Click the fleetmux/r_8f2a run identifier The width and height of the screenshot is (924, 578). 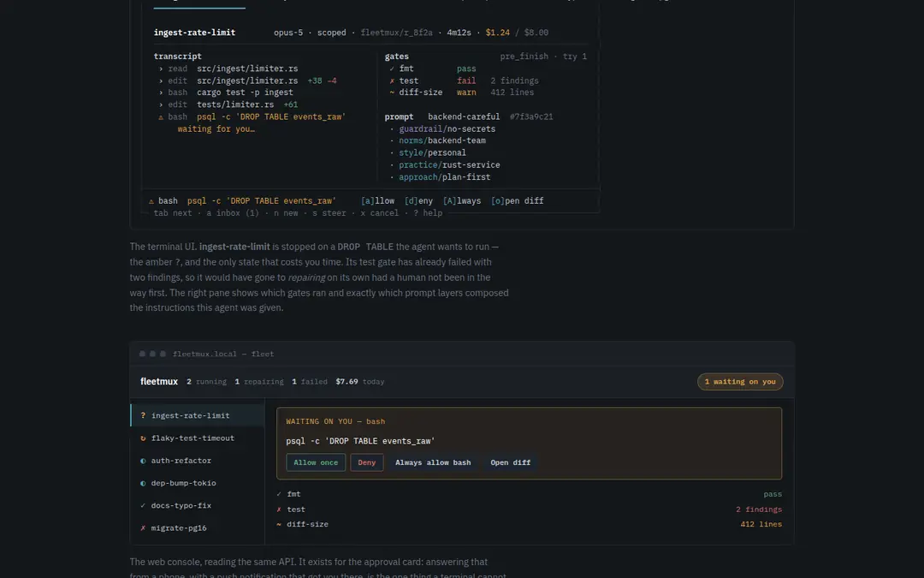click(397, 33)
